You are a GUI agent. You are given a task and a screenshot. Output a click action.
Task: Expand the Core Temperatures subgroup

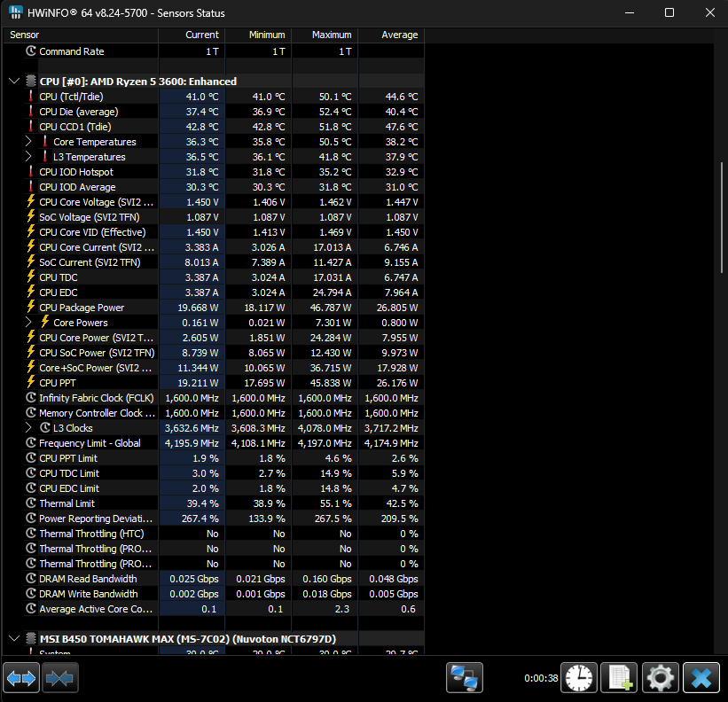point(28,141)
